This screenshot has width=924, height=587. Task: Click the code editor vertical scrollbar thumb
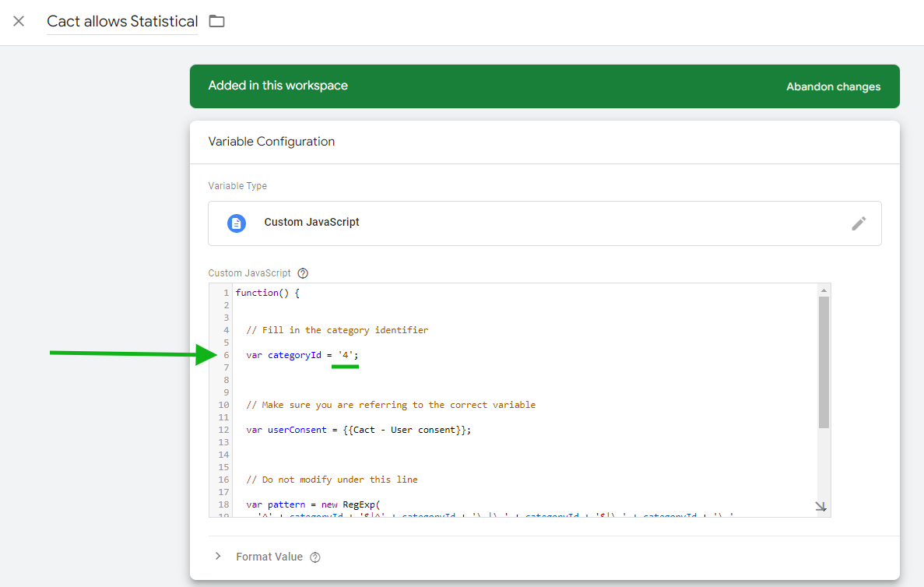pyautogui.click(x=824, y=361)
